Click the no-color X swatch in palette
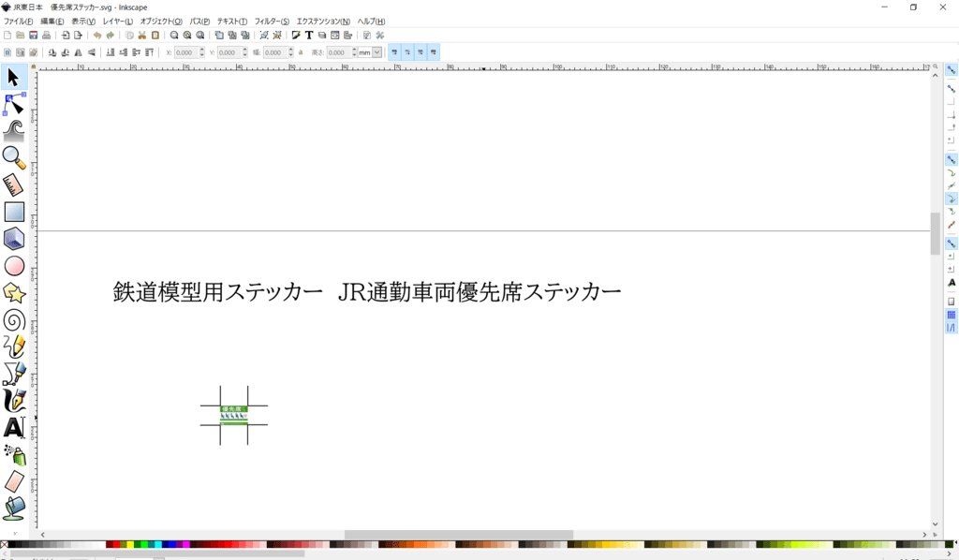Screen dimensions: 959x560 [x=4, y=544]
